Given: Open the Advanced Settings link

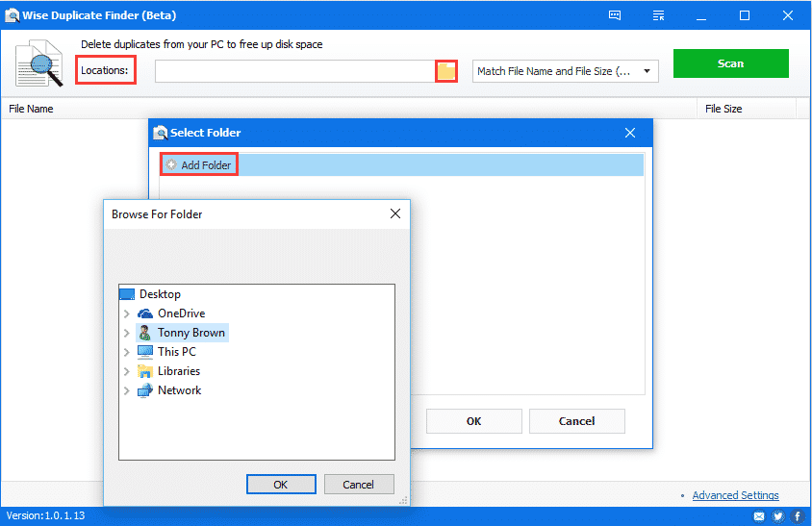Looking at the screenshot, I should tap(735, 495).
